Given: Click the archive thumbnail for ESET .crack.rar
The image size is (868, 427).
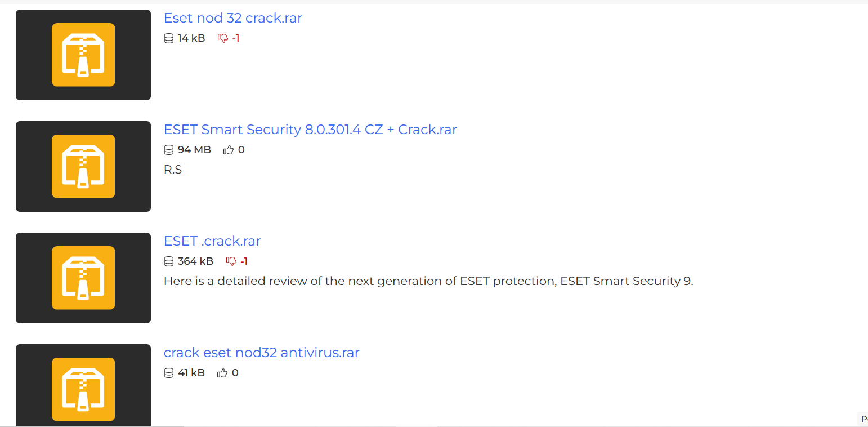Looking at the screenshot, I should [83, 278].
